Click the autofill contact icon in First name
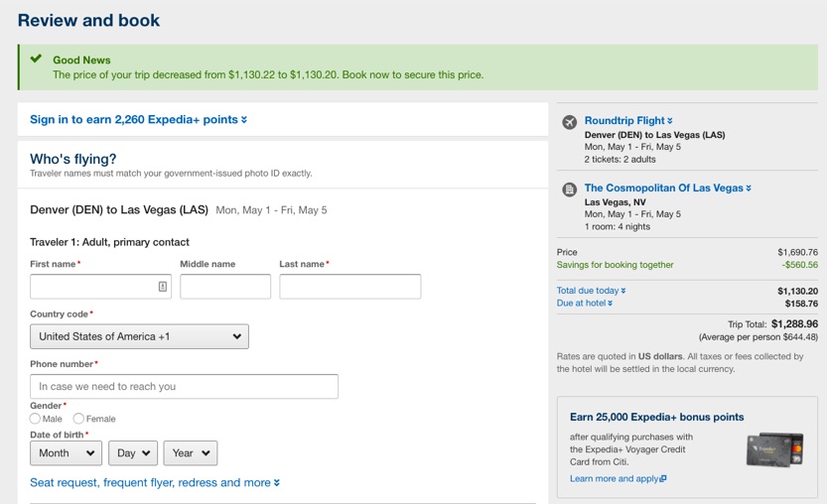The width and height of the screenshot is (827, 504). (163, 287)
